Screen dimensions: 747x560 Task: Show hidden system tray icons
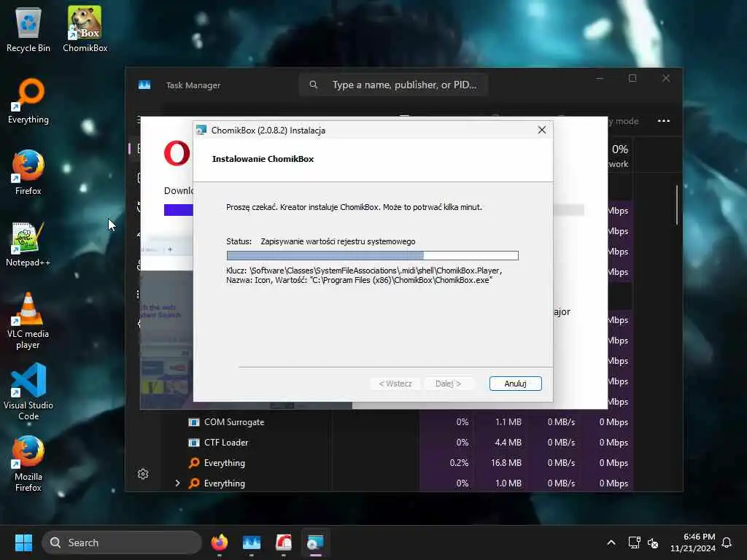pos(611,542)
